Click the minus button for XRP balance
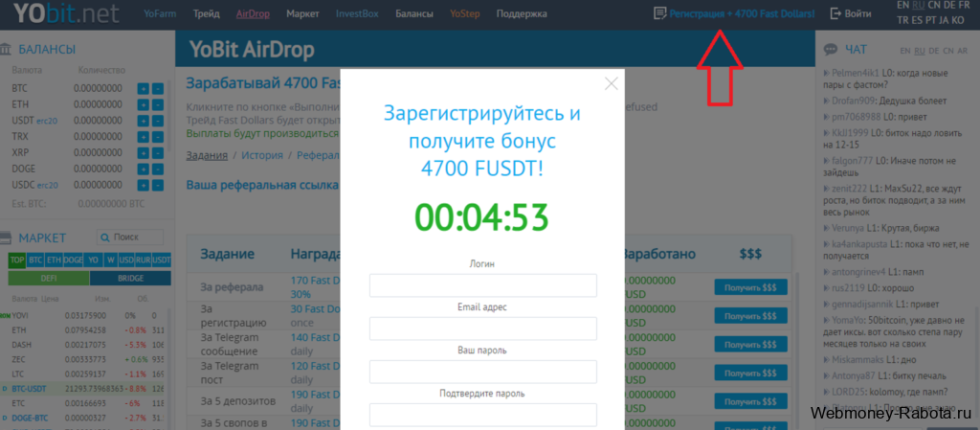980x430 pixels. (158, 153)
